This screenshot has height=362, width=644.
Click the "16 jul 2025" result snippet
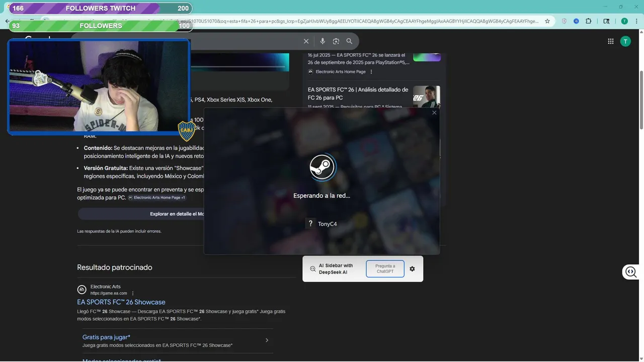(359, 59)
